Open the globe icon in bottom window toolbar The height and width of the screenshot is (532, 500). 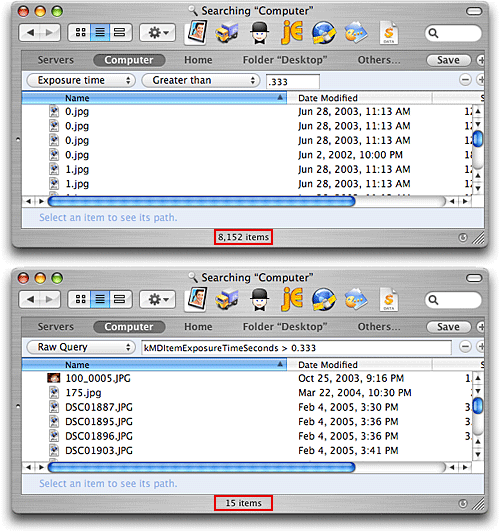pyautogui.click(x=324, y=299)
